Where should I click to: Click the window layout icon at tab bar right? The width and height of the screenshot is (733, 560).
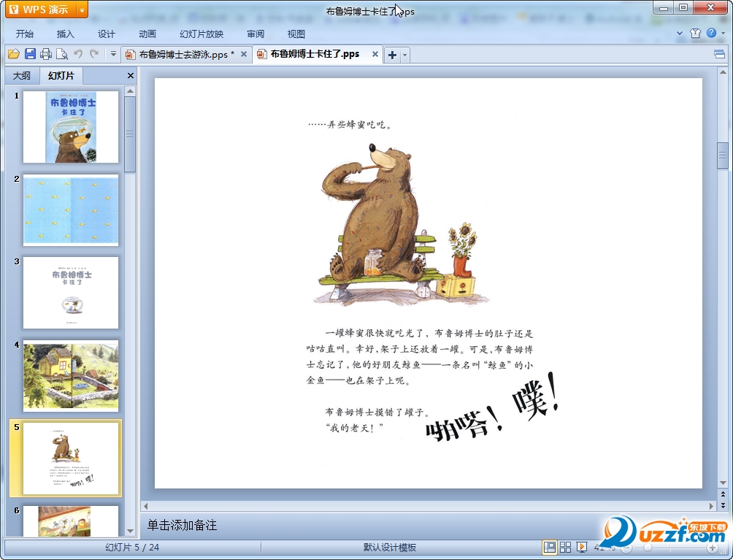[x=720, y=54]
